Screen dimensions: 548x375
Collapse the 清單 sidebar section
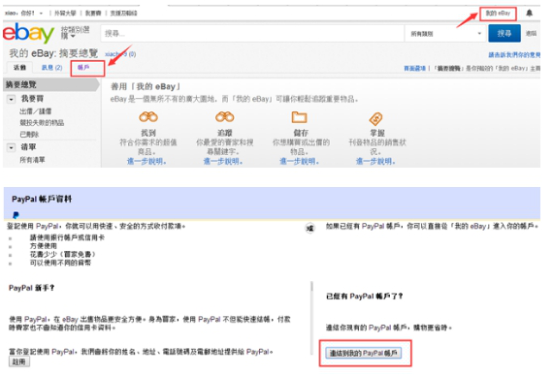(x=11, y=147)
